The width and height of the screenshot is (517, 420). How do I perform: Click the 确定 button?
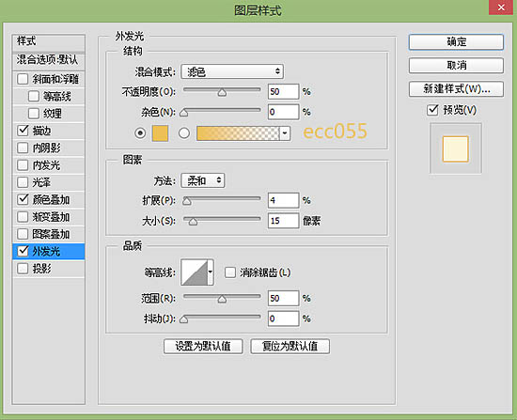click(x=456, y=42)
